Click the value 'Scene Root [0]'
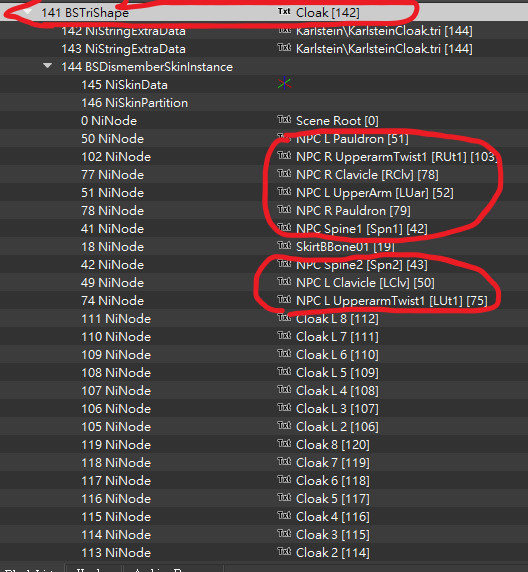528x572 pixels. coord(337,121)
